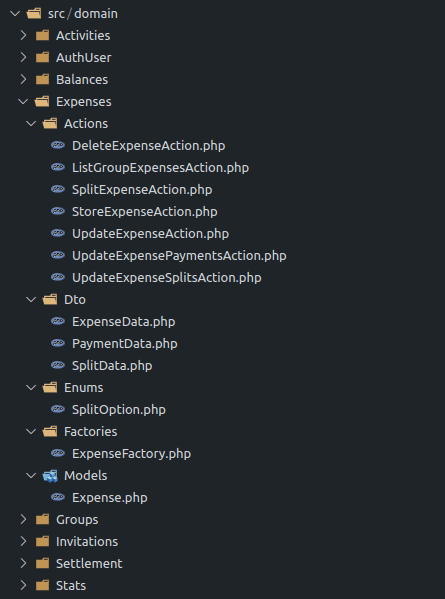Open StoreExpenseAction.php file name
This screenshot has width=445, height=599.
[145, 212]
